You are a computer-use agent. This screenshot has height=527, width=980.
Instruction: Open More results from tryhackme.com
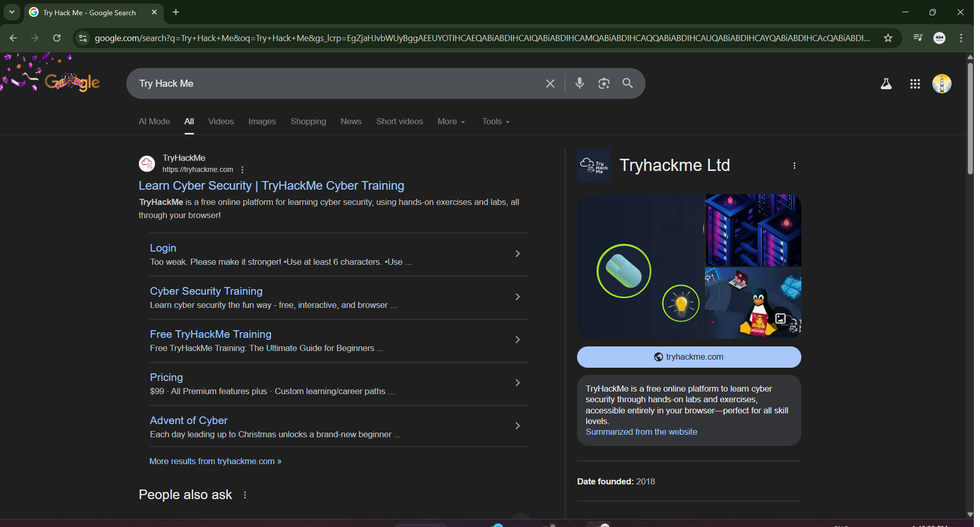click(x=215, y=462)
